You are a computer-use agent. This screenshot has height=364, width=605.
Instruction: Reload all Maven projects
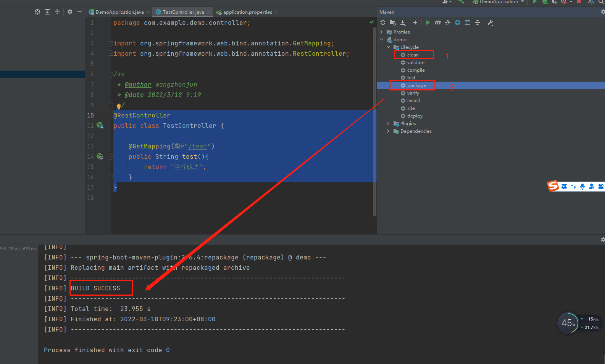pos(383,23)
